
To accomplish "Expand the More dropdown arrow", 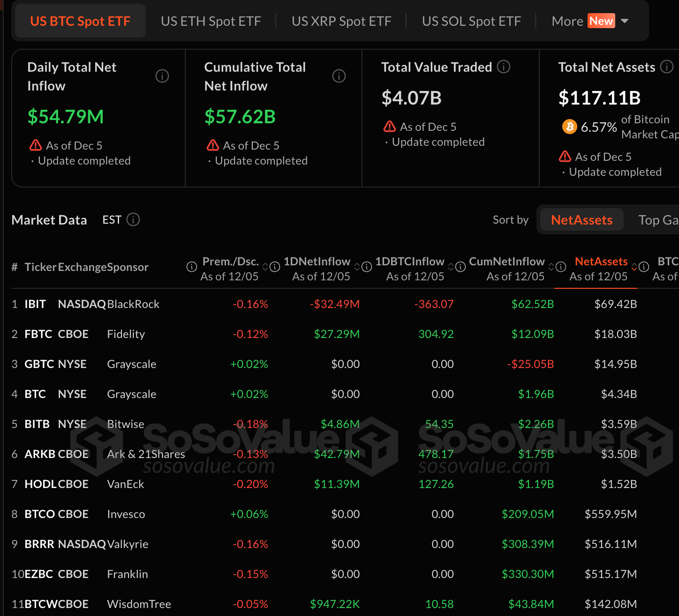I will click(x=625, y=21).
